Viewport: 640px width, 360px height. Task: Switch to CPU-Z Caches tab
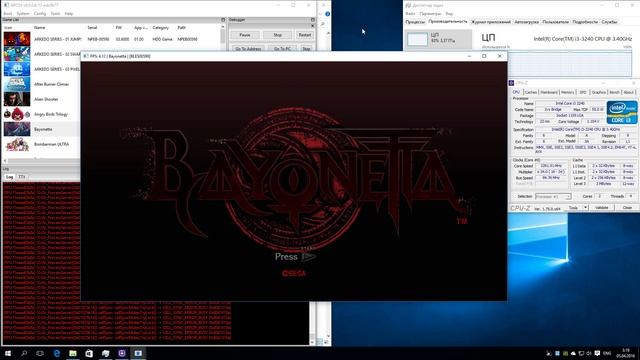(531, 92)
